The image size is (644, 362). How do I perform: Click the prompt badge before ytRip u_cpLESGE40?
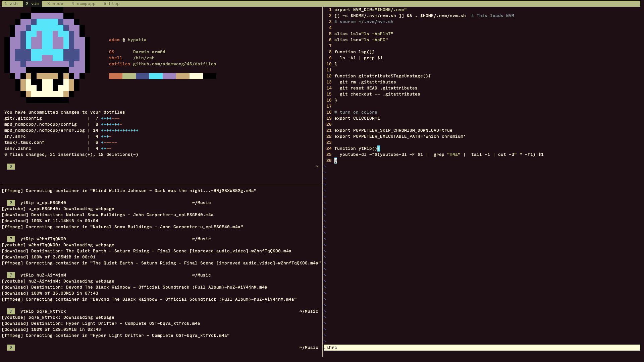[11, 203]
